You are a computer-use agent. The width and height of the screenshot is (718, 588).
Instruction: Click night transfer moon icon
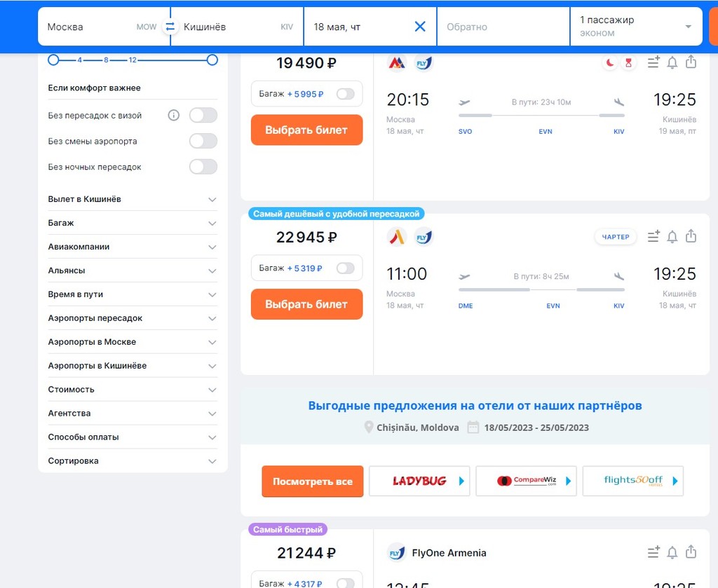[x=609, y=62]
